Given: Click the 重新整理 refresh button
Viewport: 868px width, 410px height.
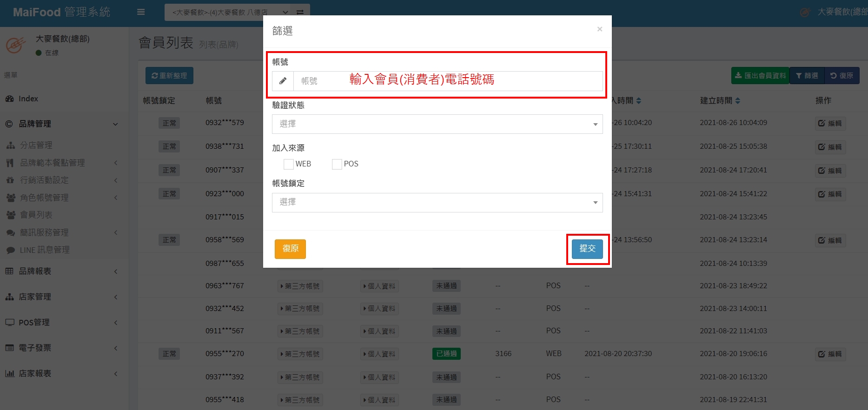Looking at the screenshot, I should [x=169, y=76].
